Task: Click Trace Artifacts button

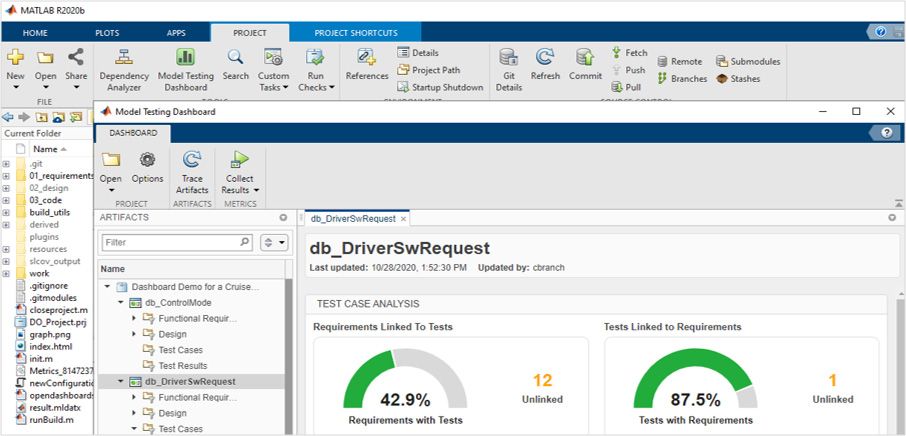Action: point(192,172)
